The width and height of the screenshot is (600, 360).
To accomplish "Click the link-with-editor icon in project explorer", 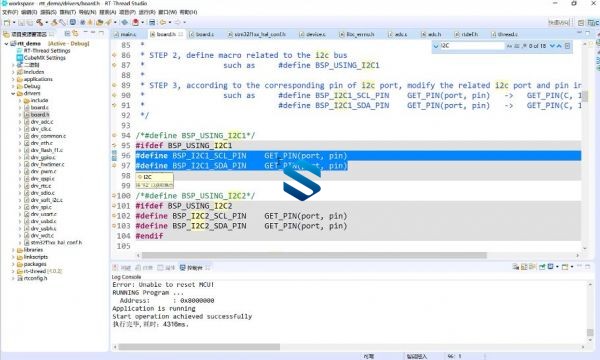I will tap(75, 33).
